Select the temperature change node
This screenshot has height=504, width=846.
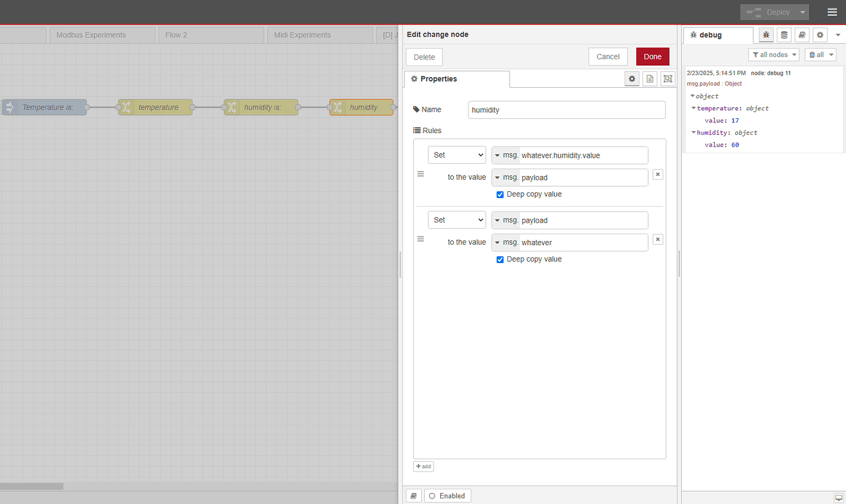(x=155, y=107)
